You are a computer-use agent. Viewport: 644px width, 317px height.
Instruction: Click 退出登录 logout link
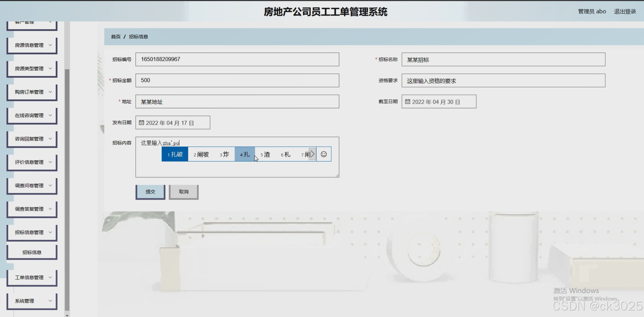click(625, 11)
